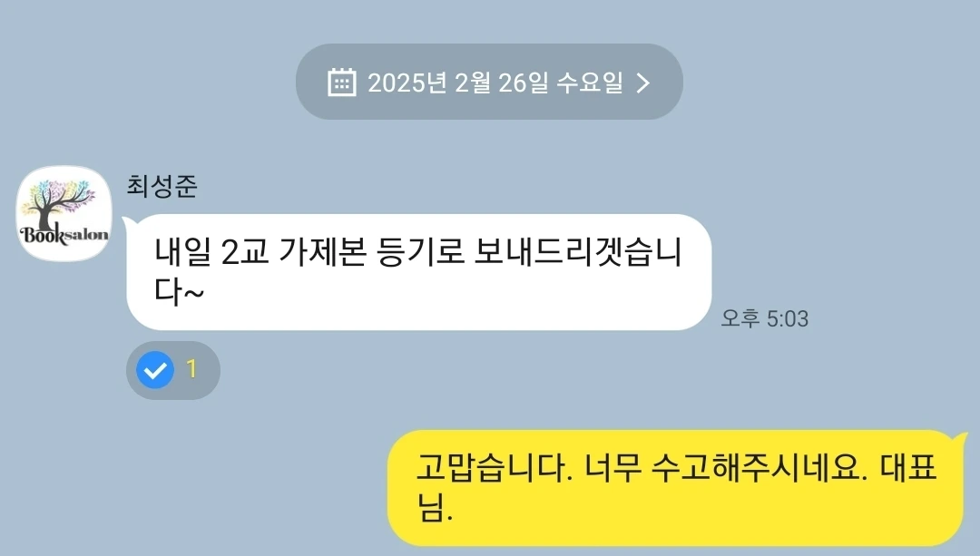The height and width of the screenshot is (556, 980).
Task: Click the calendar icon in date banner
Action: point(342,82)
